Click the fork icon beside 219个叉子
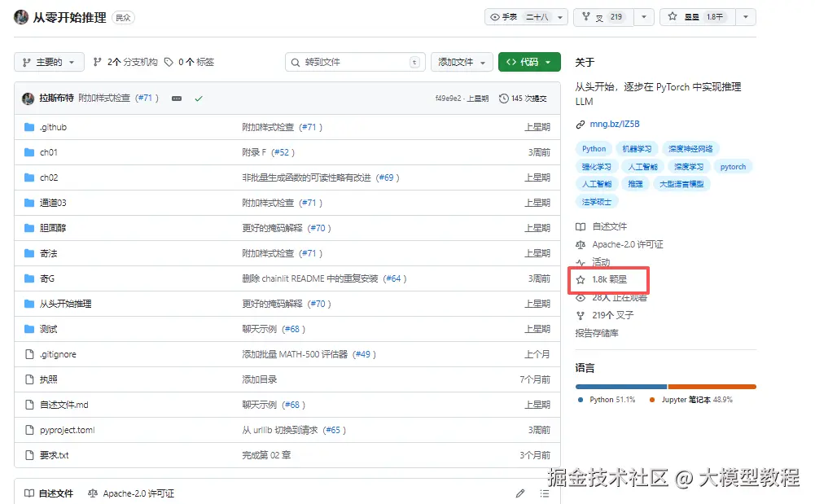815x504 pixels. [x=581, y=315]
